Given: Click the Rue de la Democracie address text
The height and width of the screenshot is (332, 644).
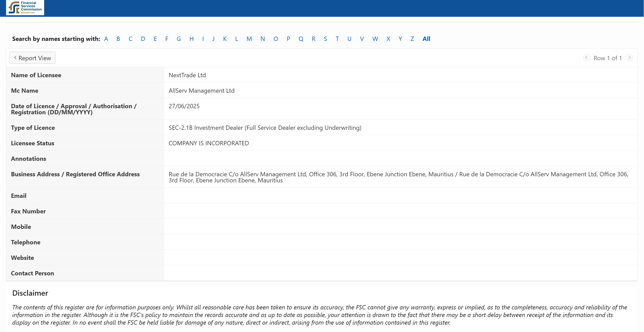Looking at the screenshot, I should tap(398, 177).
